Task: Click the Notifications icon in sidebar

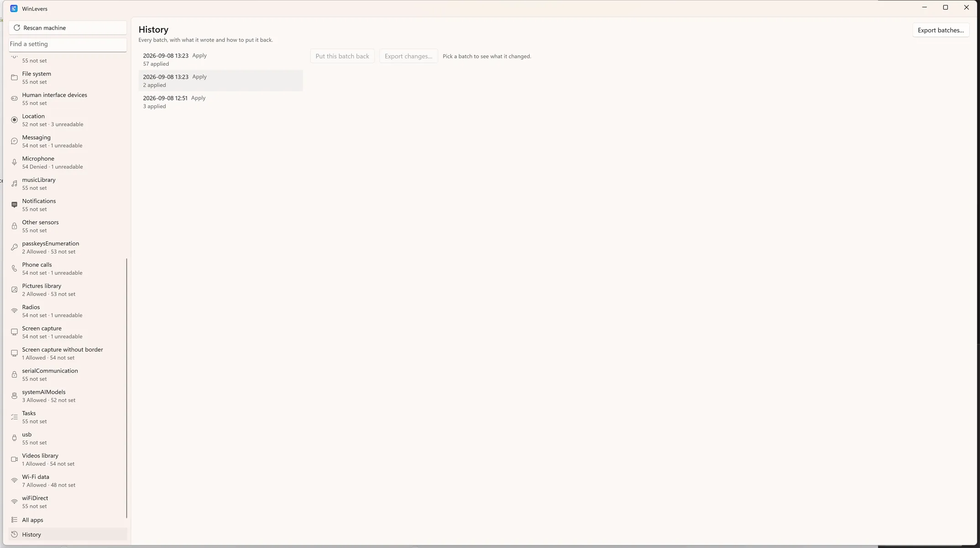Action: [x=14, y=205]
